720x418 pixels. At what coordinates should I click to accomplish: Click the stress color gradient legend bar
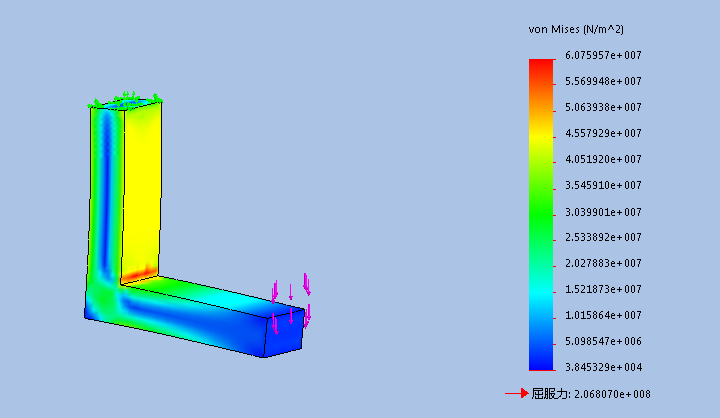(541, 215)
